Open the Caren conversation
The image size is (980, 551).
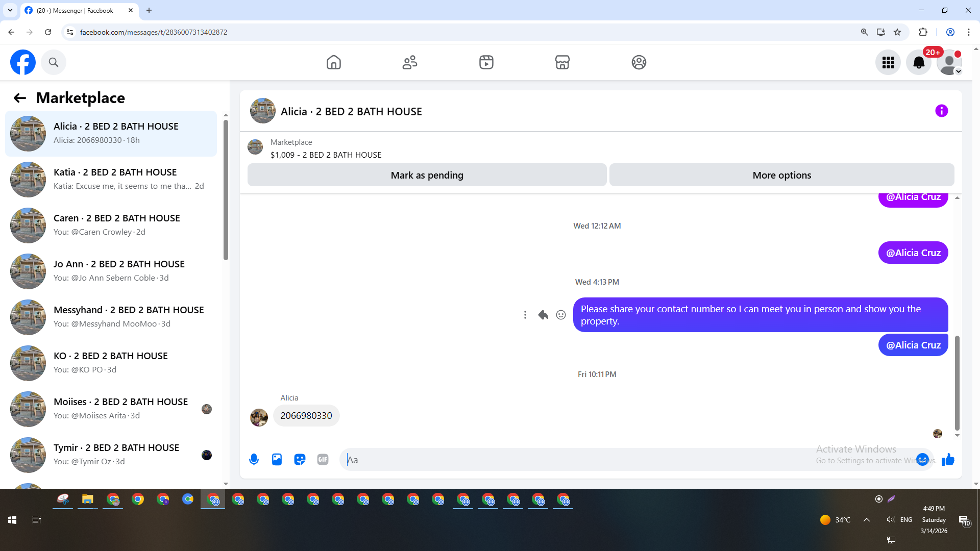pyautogui.click(x=111, y=226)
